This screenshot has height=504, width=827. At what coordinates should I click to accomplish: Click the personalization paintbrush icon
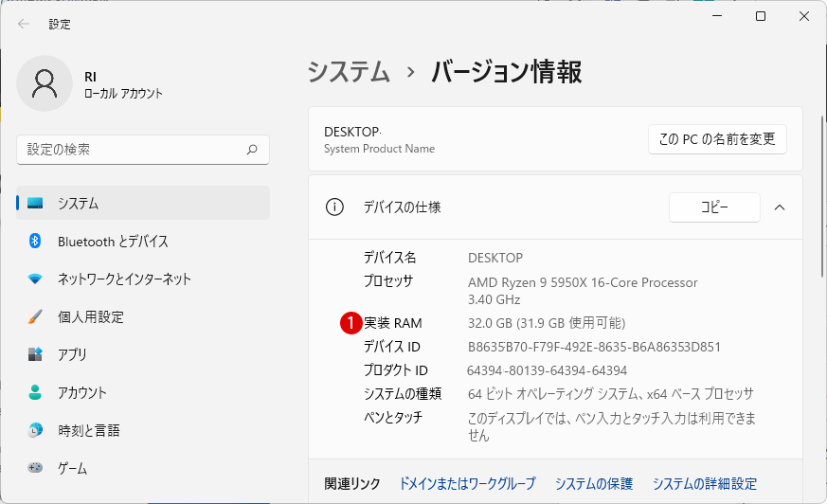click(x=35, y=316)
